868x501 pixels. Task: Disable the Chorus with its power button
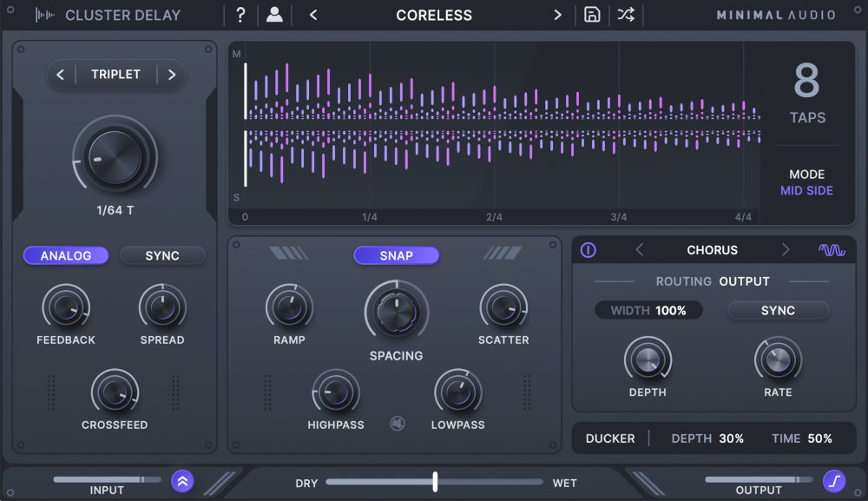pos(589,250)
